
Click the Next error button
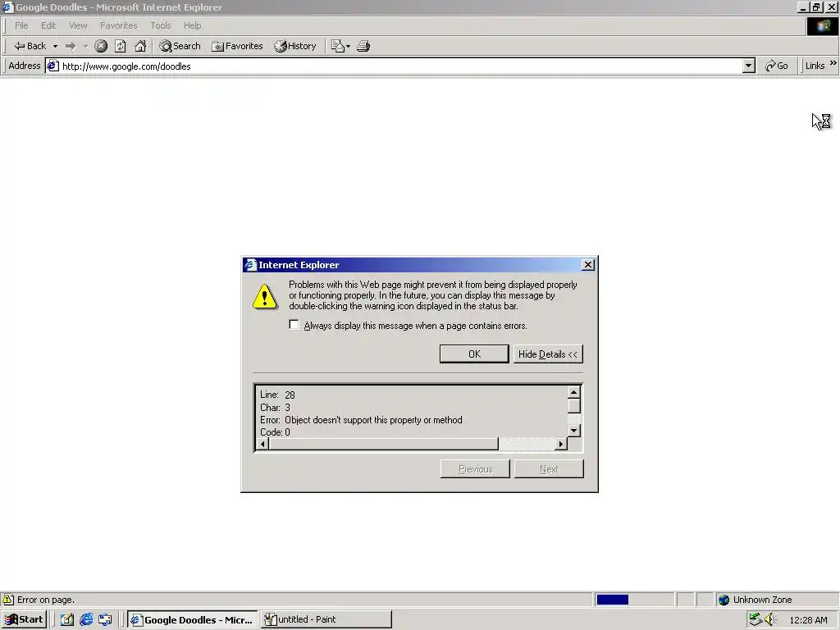pyautogui.click(x=549, y=468)
